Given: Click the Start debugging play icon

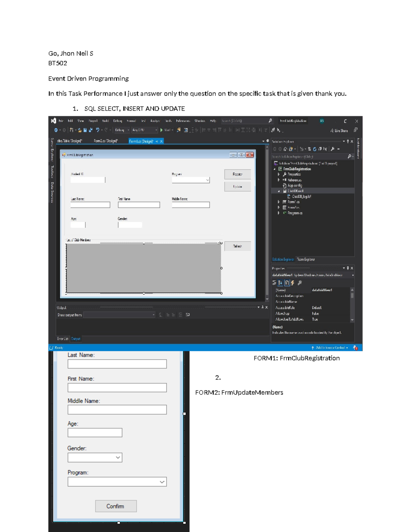Looking at the screenshot, I should 161,130.
